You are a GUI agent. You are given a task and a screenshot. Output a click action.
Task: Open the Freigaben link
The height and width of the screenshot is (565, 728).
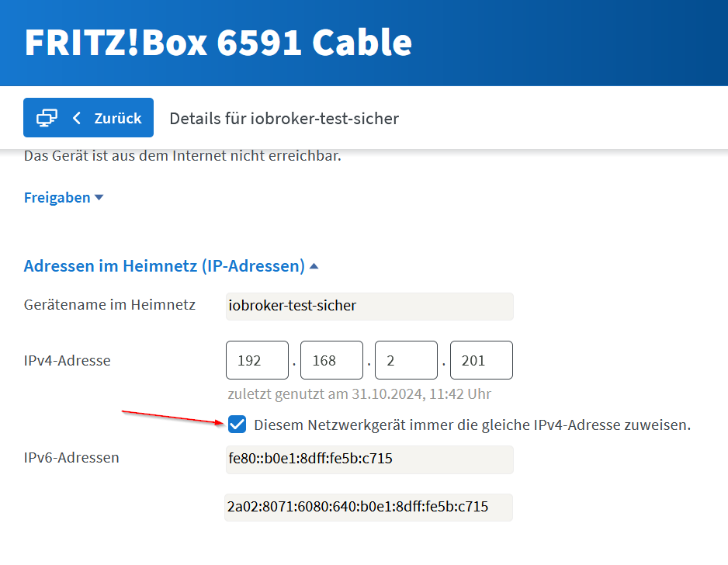coord(57,198)
